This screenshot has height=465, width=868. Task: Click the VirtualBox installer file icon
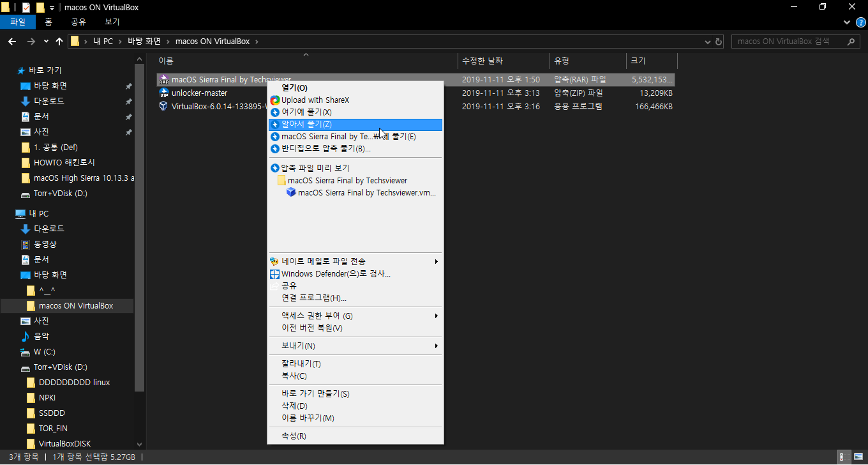164,106
